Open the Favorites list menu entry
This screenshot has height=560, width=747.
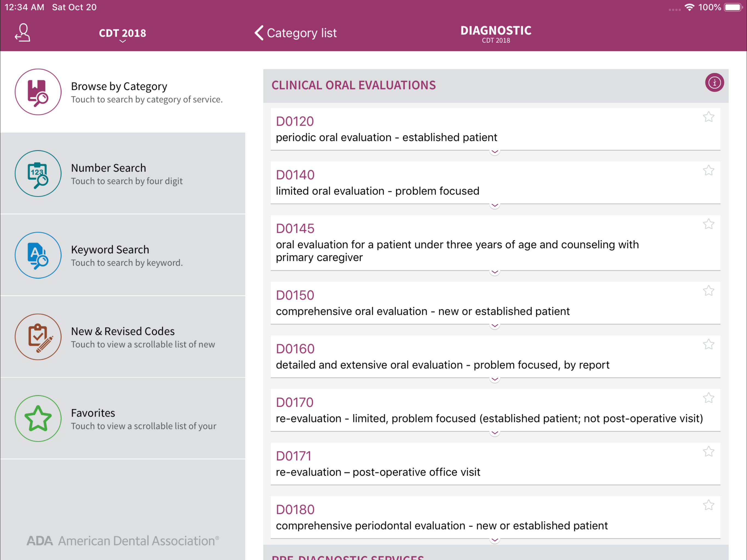click(x=122, y=418)
